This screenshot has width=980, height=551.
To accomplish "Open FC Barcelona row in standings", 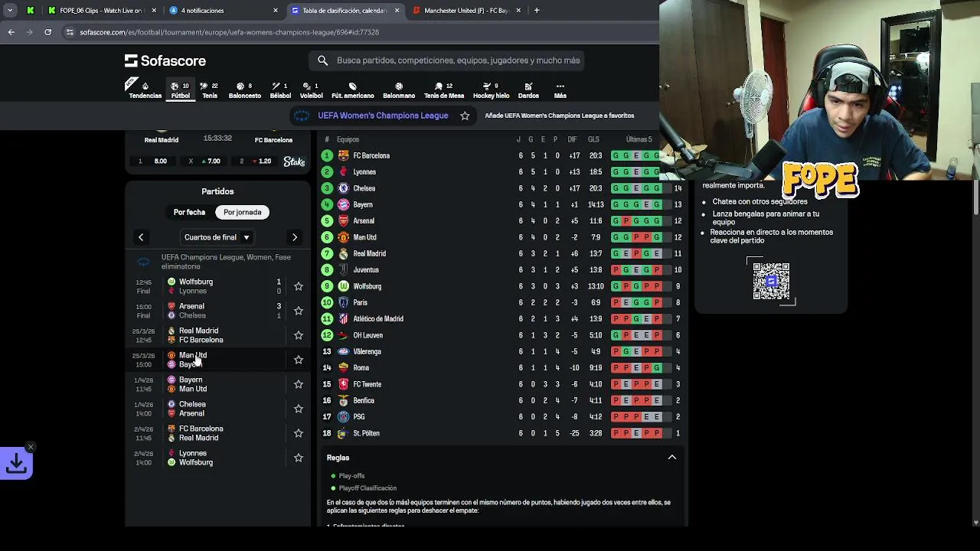I will (x=502, y=155).
